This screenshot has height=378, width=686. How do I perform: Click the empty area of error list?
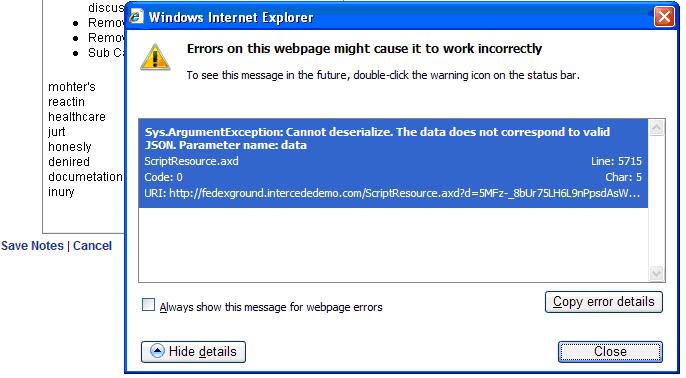[x=393, y=244]
